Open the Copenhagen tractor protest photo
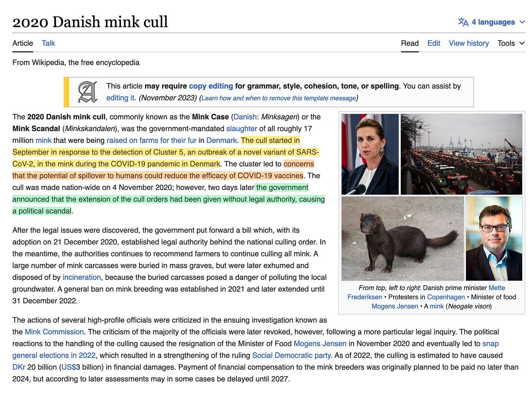The width and height of the screenshot is (532, 394). point(461,154)
